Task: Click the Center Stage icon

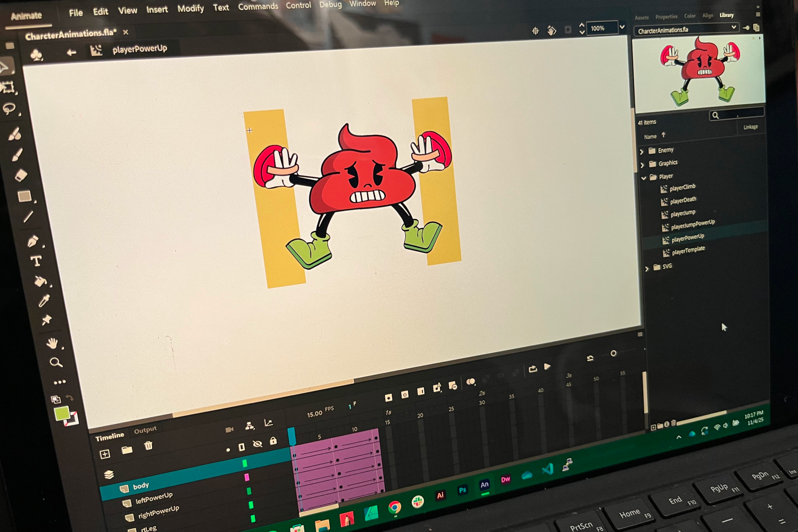Action: click(535, 31)
